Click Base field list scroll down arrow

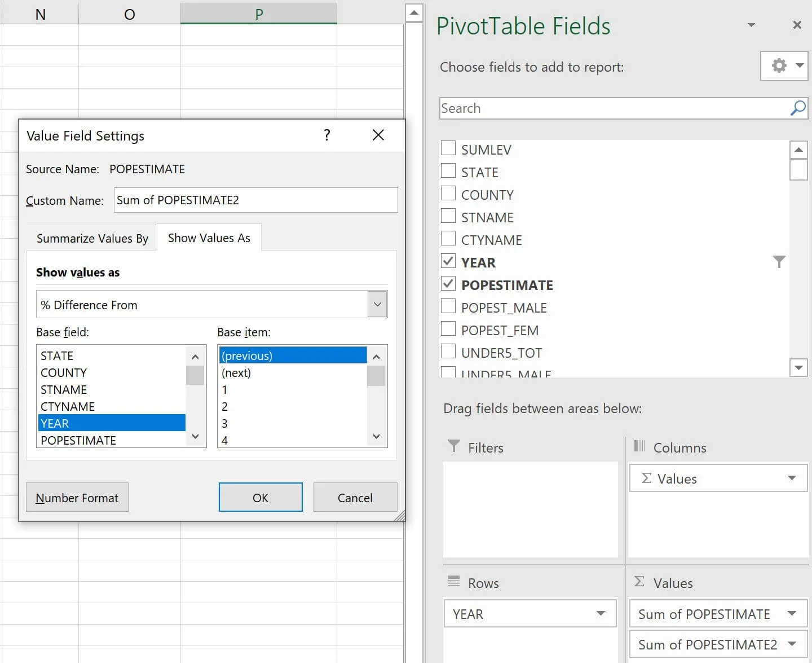point(195,436)
